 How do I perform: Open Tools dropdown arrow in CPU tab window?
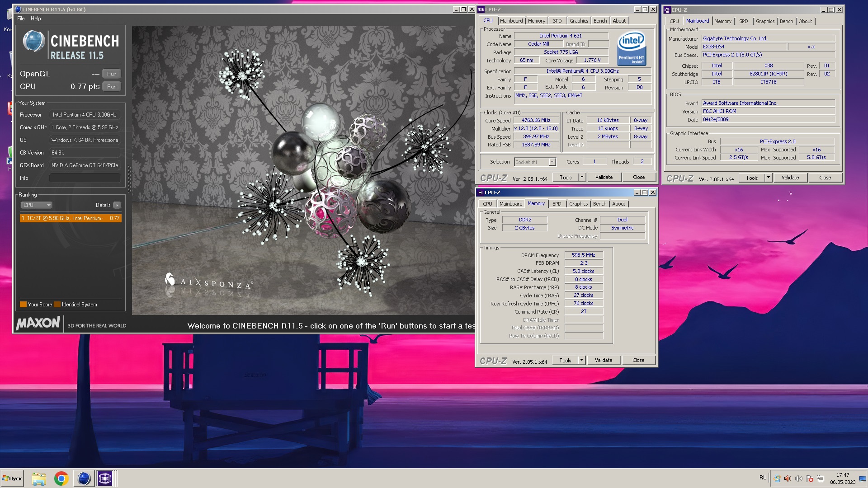click(x=582, y=178)
